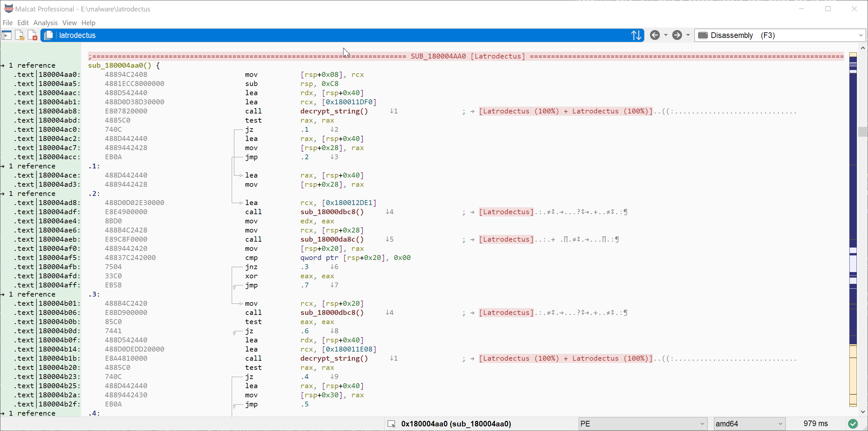868x431 pixels.
Task: Click the cursor-pick icon in the status bar
Action: coord(391,424)
